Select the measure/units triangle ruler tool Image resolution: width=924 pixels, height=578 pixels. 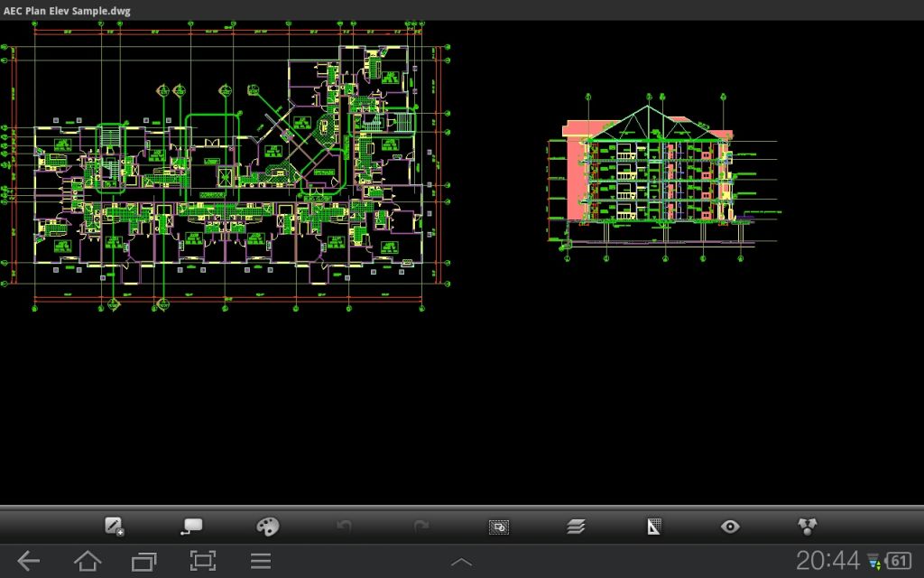pos(653,527)
